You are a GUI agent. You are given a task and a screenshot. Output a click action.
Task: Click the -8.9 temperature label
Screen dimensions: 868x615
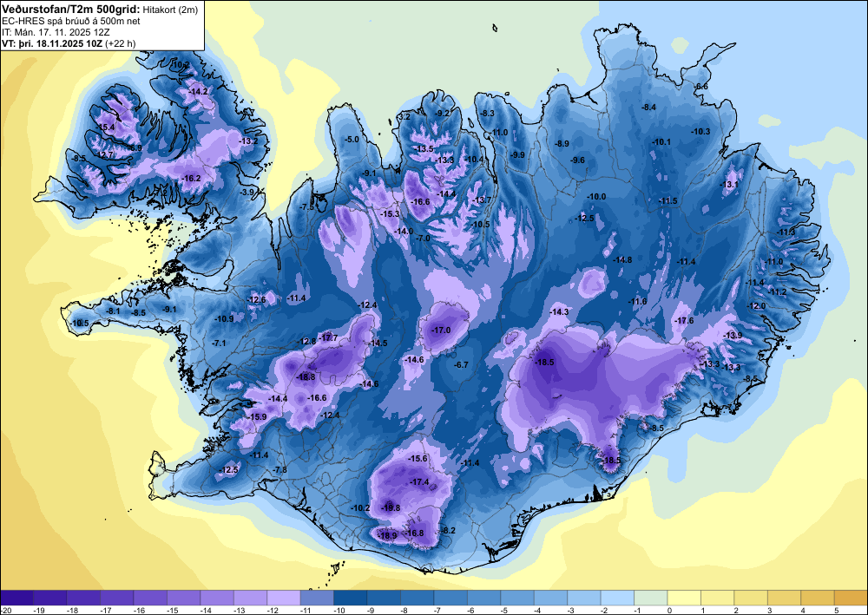562,143
